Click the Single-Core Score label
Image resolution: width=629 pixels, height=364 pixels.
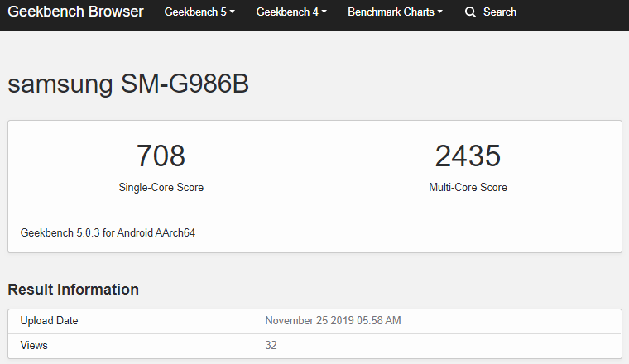(161, 187)
